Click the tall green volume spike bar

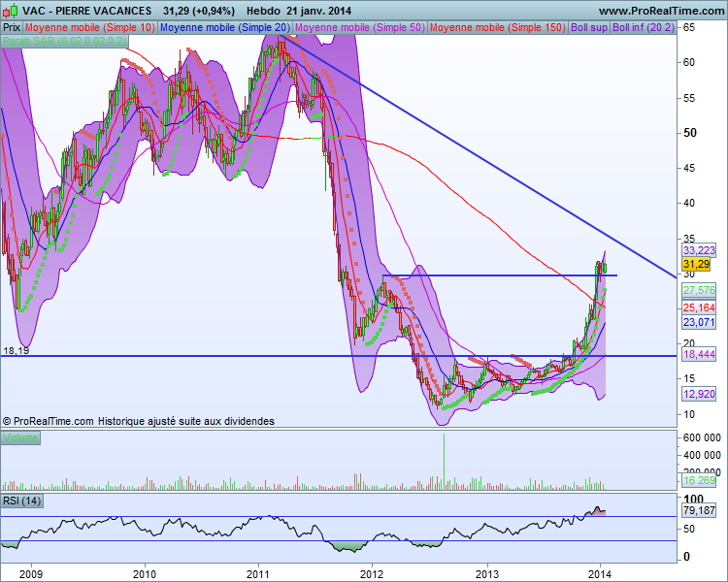point(444,462)
